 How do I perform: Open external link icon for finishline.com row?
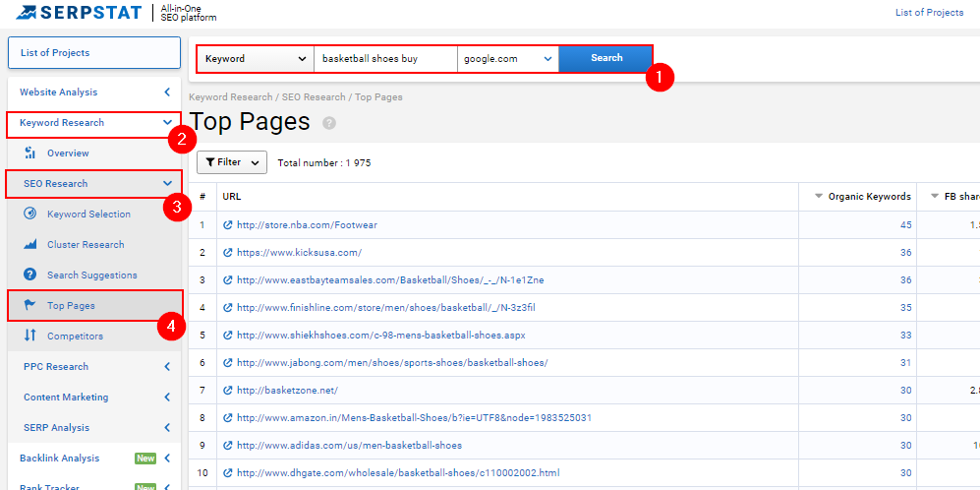click(228, 307)
